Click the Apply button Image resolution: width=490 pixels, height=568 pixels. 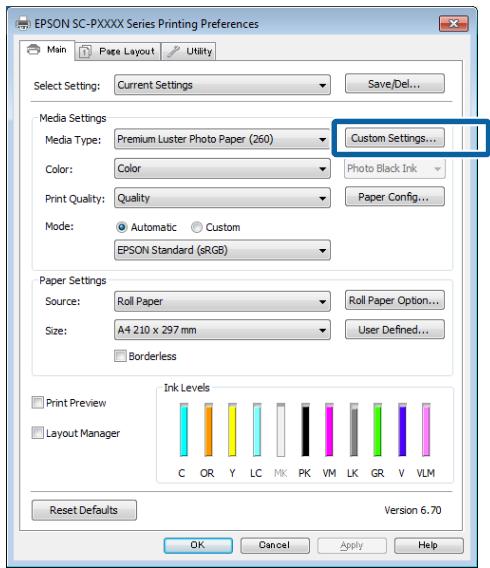pos(352,545)
